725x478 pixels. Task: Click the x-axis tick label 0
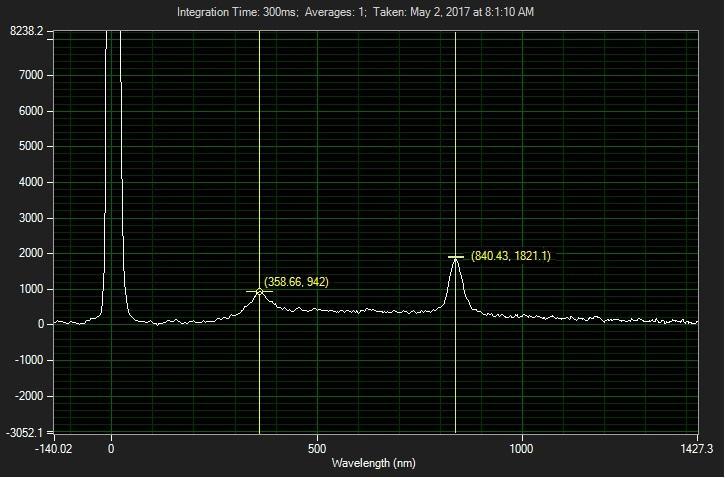pos(111,448)
